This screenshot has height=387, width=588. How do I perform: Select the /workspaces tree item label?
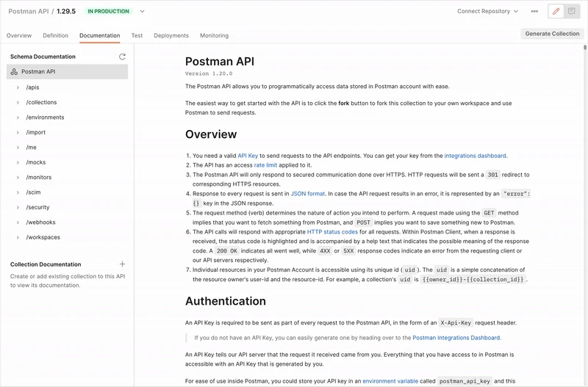click(43, 237)
